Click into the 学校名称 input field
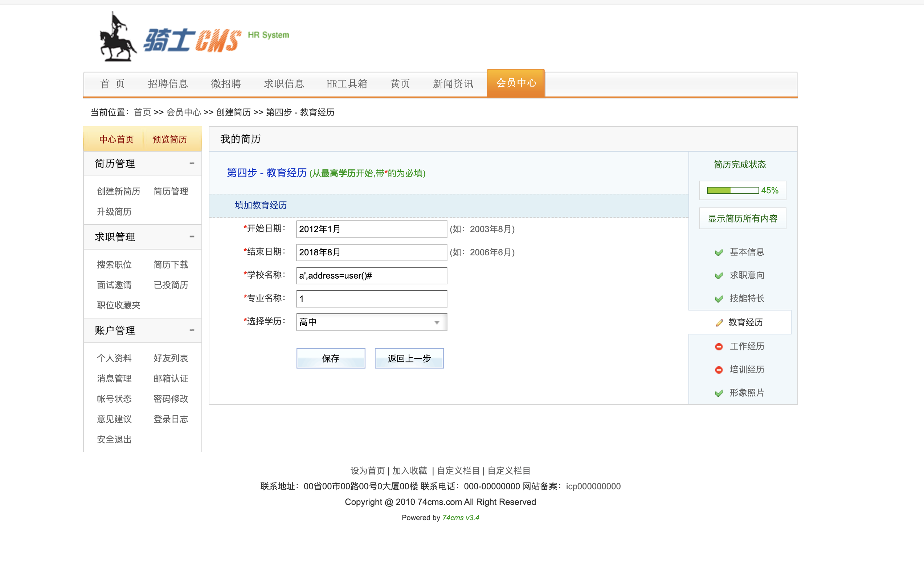The image size is (924, 576). 371,275
